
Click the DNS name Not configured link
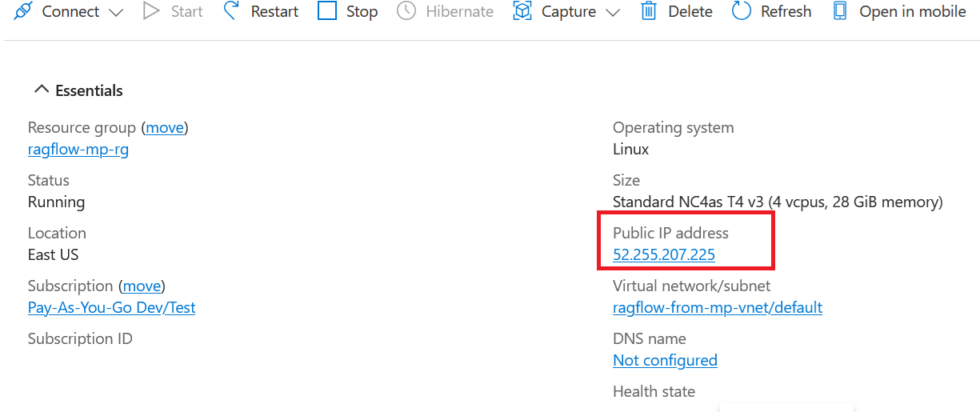665,361
